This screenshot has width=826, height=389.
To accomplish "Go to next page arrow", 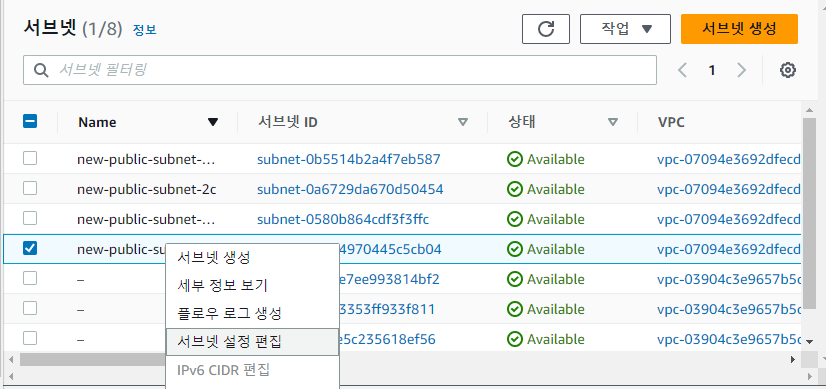I will [742, 70].
